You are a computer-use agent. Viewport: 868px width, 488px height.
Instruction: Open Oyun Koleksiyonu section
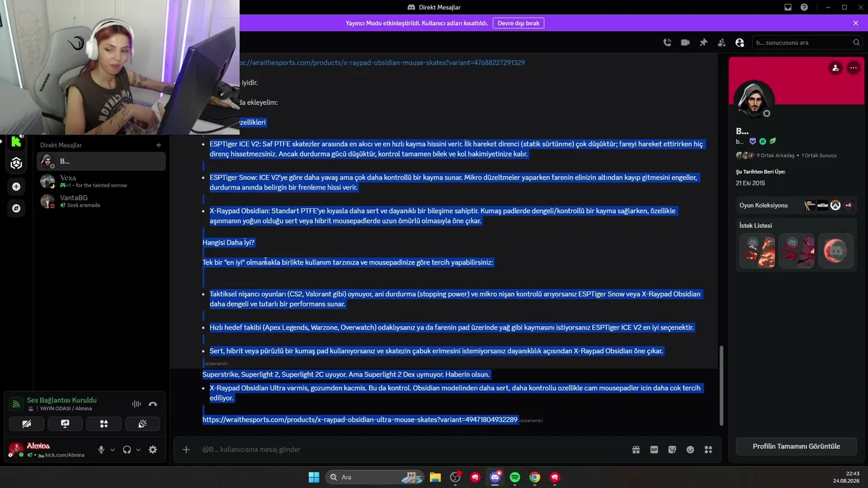796,205
